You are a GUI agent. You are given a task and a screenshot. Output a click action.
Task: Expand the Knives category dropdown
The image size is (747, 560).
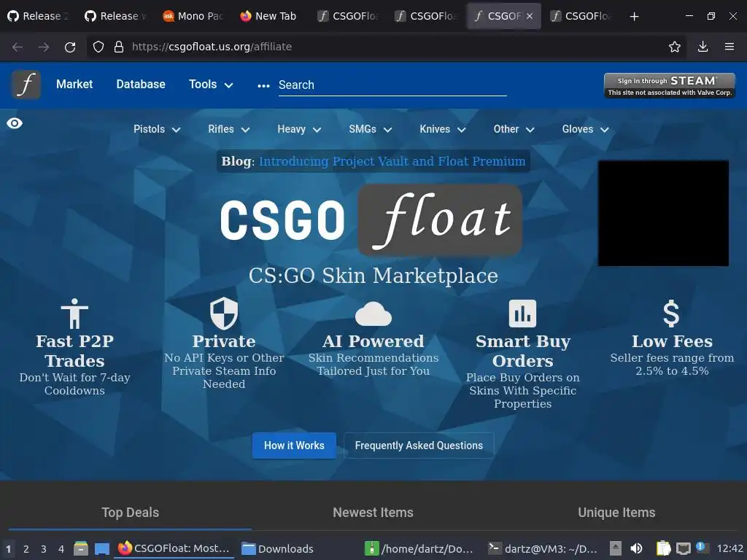pyautogui.click(x=443, y=129)
